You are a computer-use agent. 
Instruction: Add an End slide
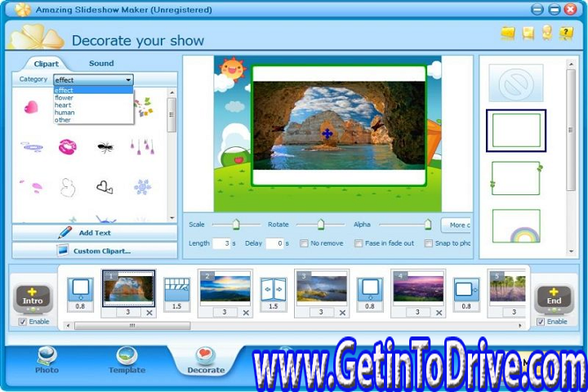(554, 299)
